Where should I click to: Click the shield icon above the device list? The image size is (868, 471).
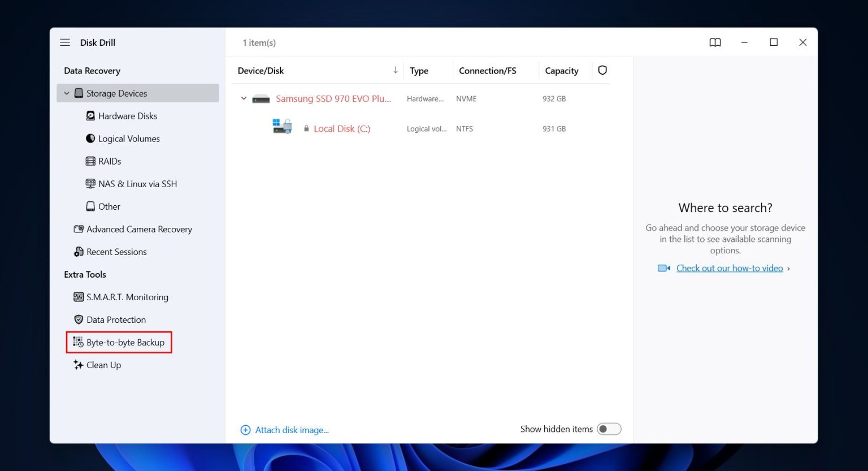pyautogui.click(x=602, y=70)
